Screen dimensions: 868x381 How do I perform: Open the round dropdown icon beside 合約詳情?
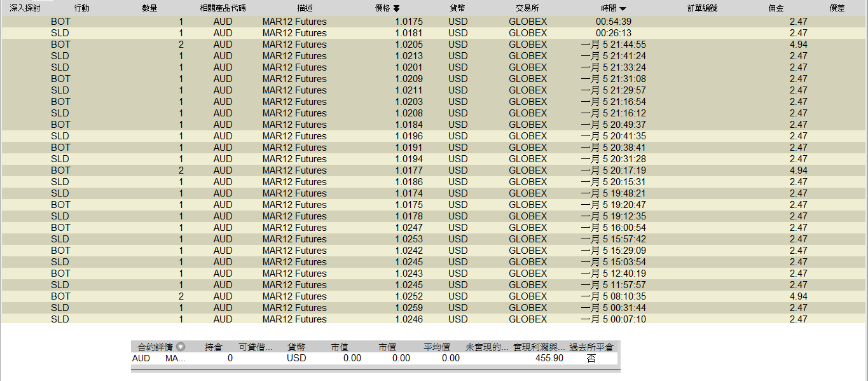click(x=181, y=347)
